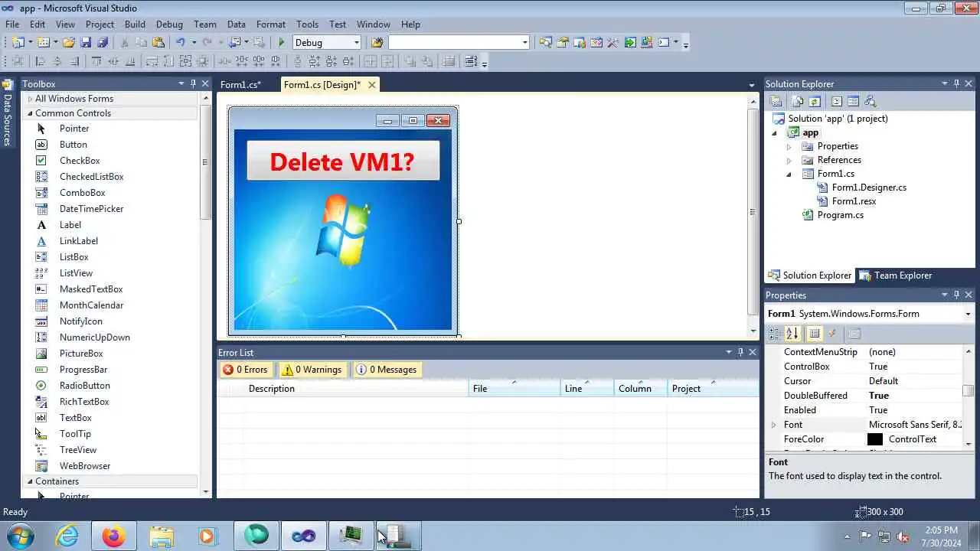Click the Save All toolbar icon

(x=103, y=43)
